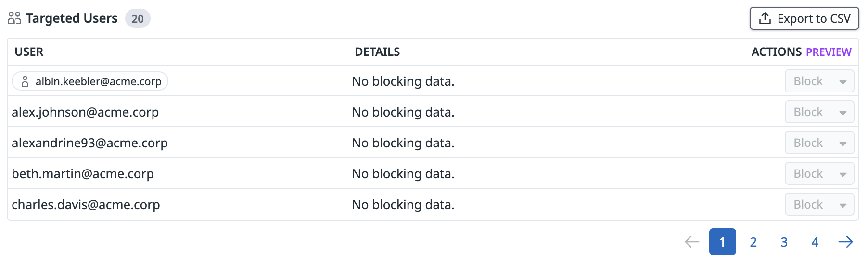Export to CSV button
The width and height of the screenshot is (868, 262).
[x=804, y=18]
